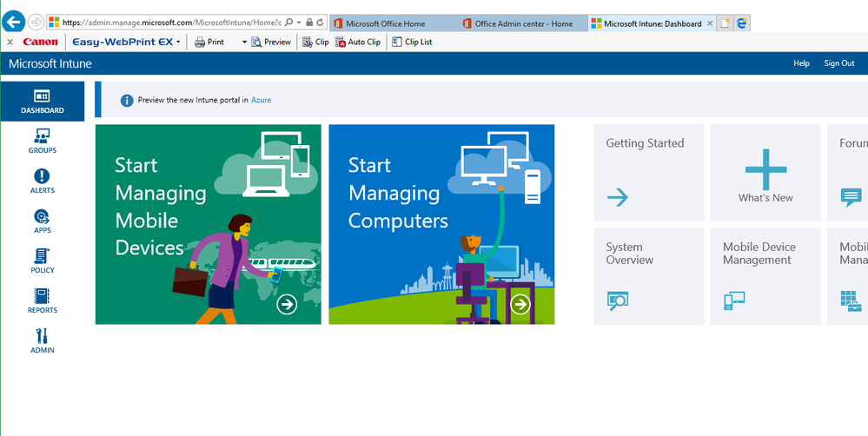Click the Microsoft Intune header title
The image size is (868, 436).
coord(50,63)
